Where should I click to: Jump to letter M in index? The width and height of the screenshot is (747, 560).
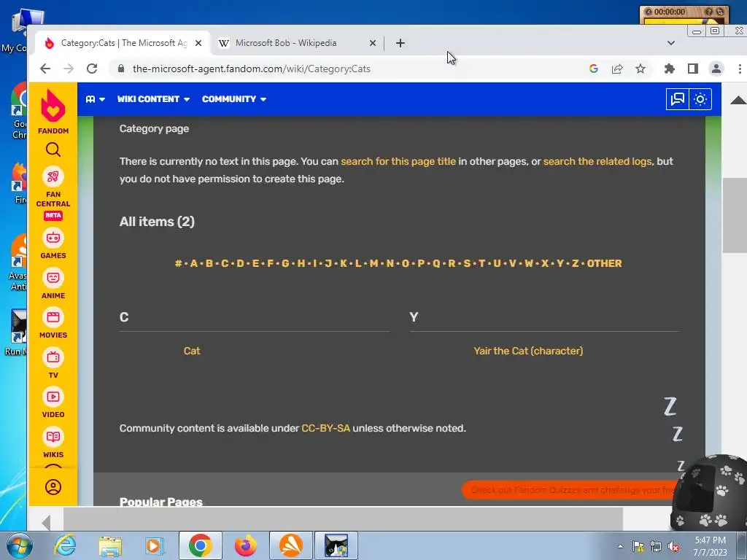click(x=373, y=263)
